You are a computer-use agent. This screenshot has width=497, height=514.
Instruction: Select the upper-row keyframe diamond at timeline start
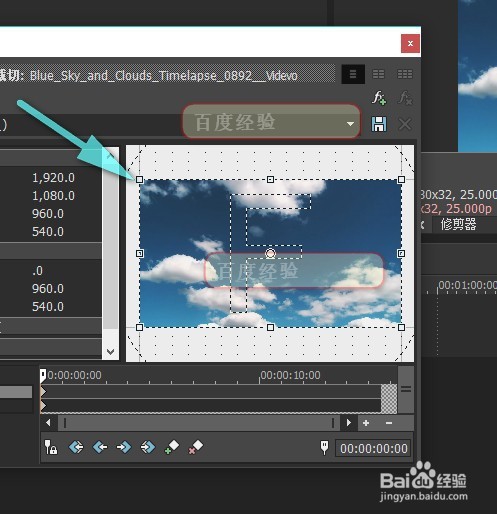pos(43,392)
